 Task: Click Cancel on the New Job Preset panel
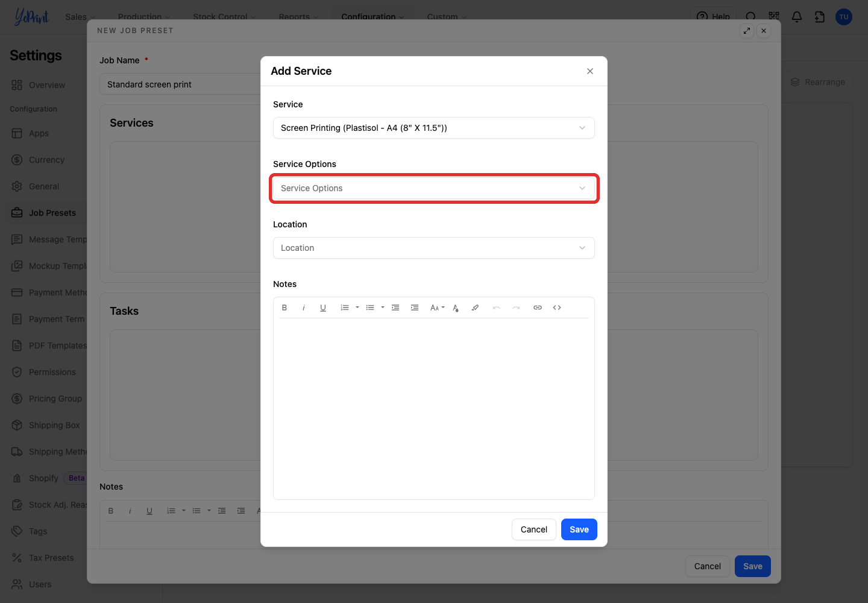[708, 566]
